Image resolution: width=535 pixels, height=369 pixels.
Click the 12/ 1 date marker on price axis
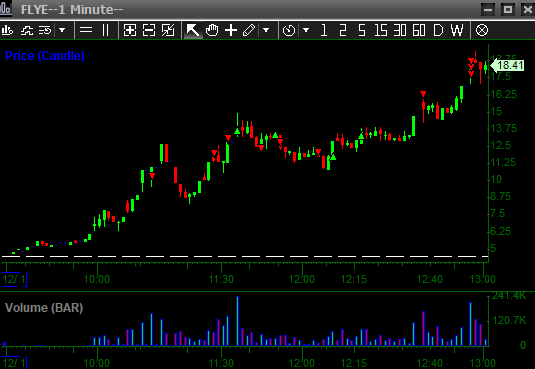pos(14,279)
